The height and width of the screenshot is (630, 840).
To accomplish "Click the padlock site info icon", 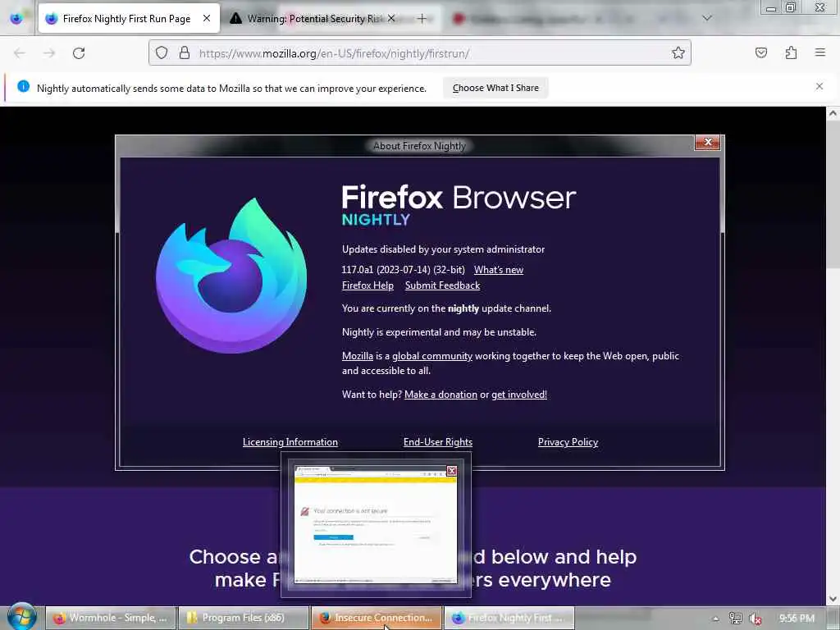I will point(185,52).
